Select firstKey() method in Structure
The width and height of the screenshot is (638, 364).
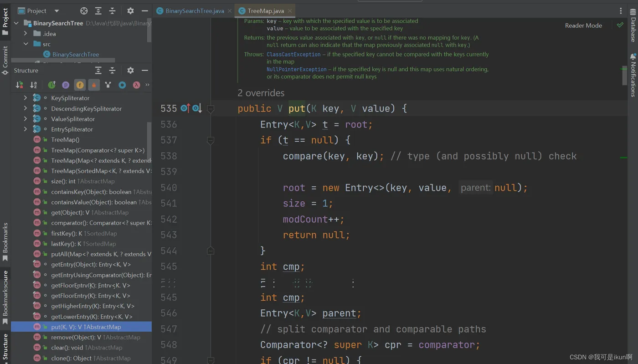(81, 233)
